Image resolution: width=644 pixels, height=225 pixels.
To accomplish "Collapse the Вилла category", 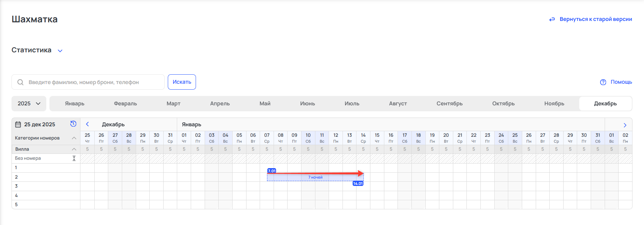I will (x=74, y=149).
